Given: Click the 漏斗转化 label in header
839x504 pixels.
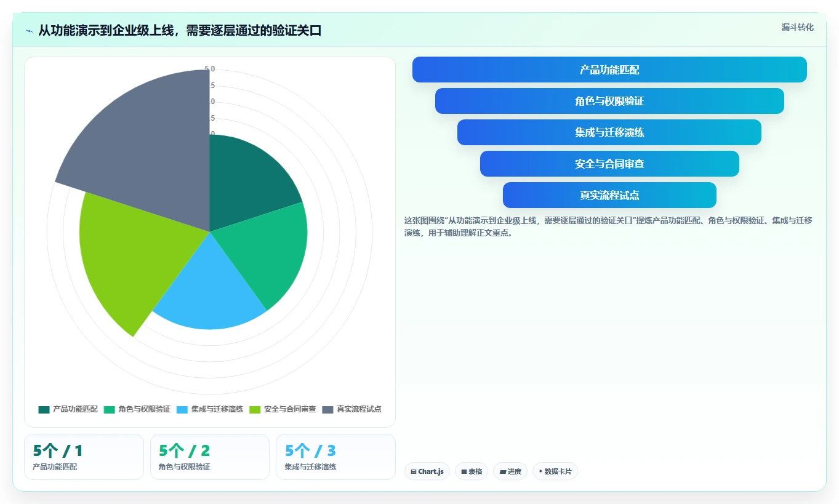Looking at the screenshot, I should coord(797,27).
